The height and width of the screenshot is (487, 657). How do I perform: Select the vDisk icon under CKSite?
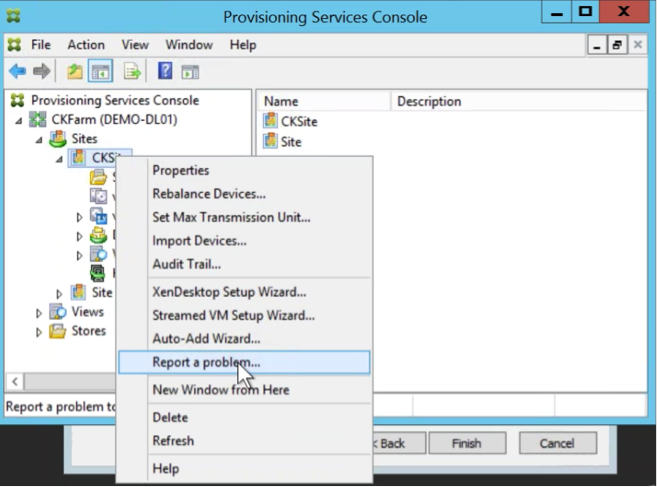[98, 196]
